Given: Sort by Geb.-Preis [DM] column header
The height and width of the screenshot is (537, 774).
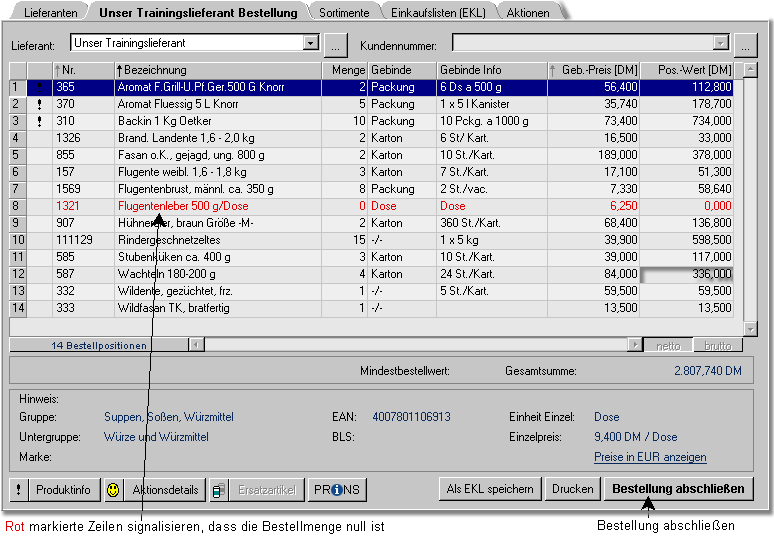Looking at the screenshot, I should pyautogui.click(x=596, y=70).
